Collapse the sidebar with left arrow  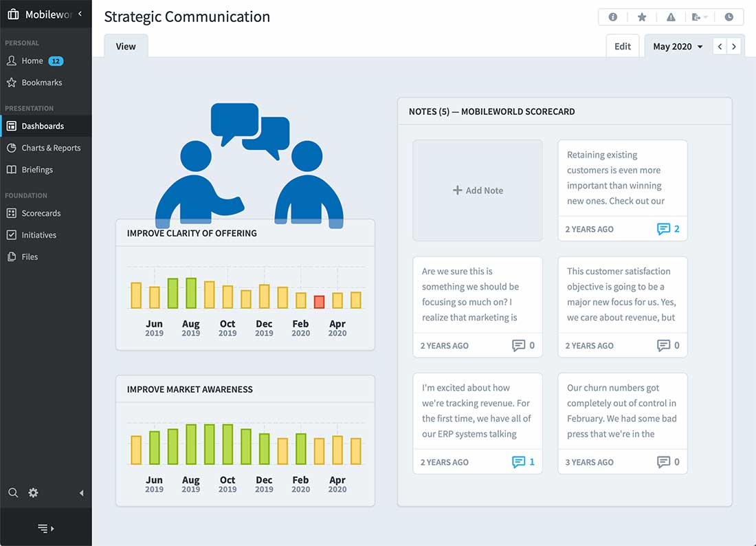[81, 493]
